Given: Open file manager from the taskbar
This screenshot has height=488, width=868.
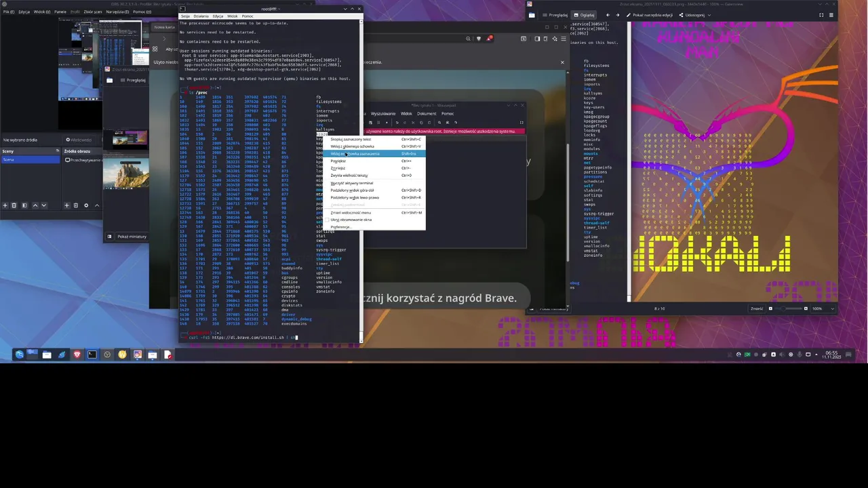Looking at the screenshot, I should (47, 354).
